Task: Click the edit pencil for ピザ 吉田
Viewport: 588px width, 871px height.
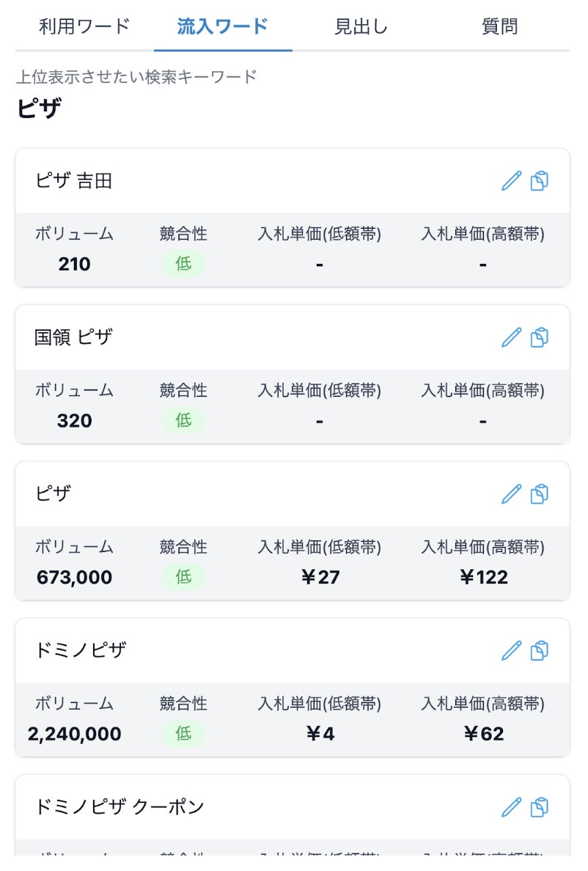Action: (511, 181)
